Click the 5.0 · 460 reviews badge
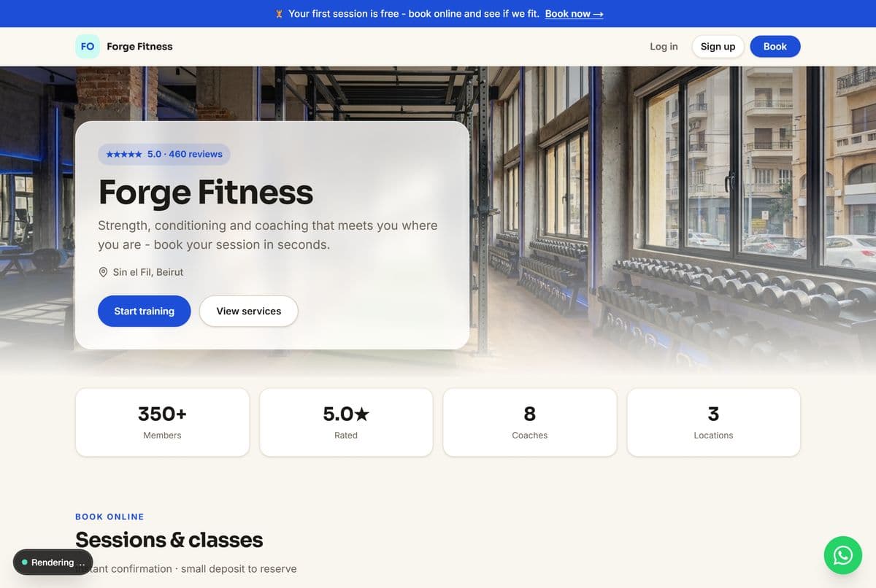 point(164,155)
